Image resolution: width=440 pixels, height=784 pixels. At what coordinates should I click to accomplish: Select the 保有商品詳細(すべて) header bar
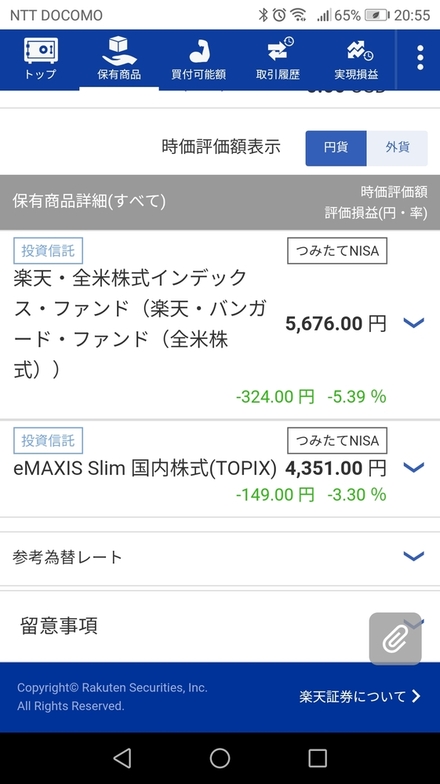pyautogui.click(x=220, y=202)
